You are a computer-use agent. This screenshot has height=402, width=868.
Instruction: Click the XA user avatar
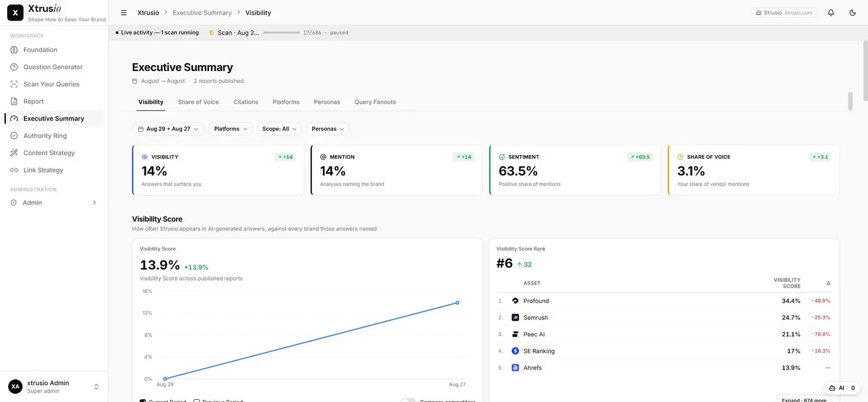15,387
